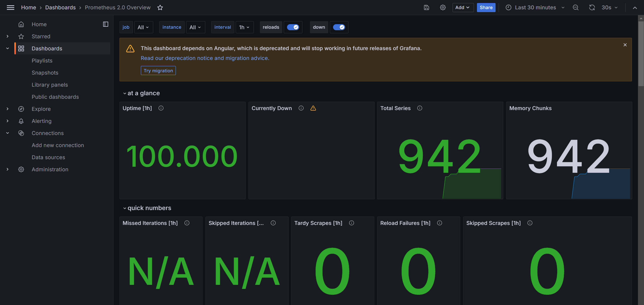
Task: Open Data sources in the sidebar
Action: pos(48,157)
